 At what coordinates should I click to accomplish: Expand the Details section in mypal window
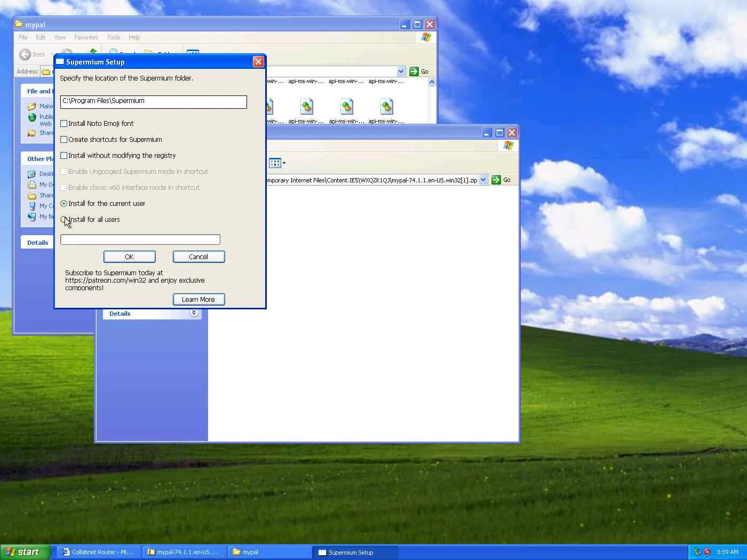coord(37,243)
